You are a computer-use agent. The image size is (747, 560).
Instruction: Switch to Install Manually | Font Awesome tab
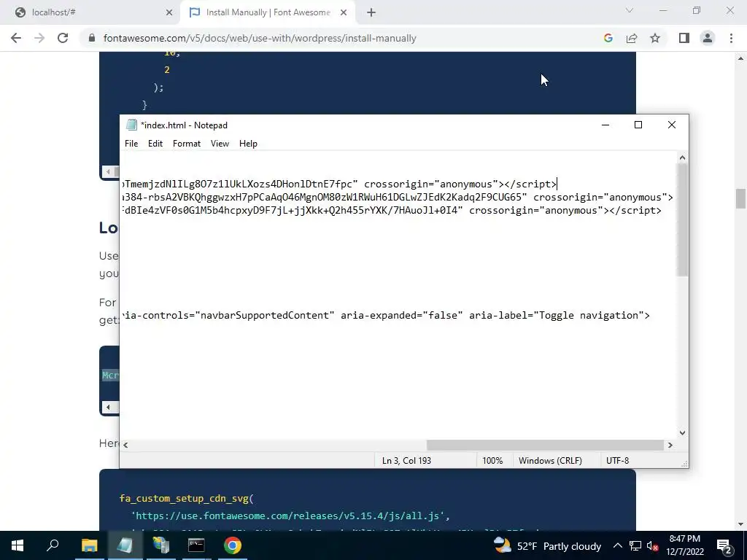click(x=268, y=12)
